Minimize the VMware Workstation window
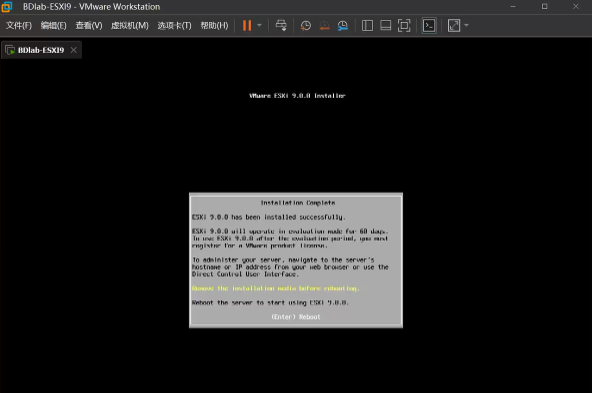The image size is (592, 393). click(x=513, y=6)
